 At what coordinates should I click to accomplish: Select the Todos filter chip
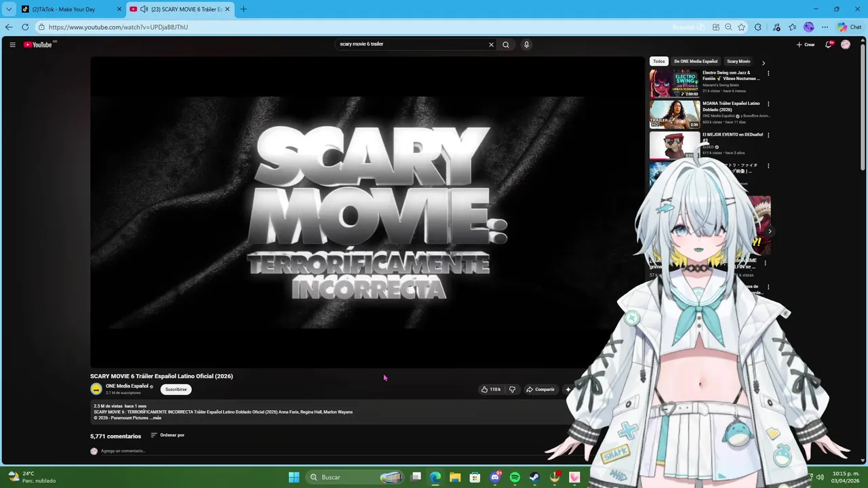click(x=659, y=61)
